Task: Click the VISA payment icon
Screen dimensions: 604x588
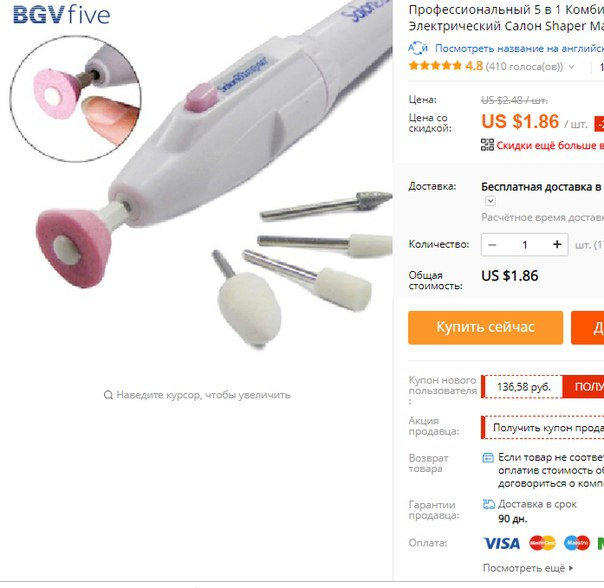Action: coord(502,543)
